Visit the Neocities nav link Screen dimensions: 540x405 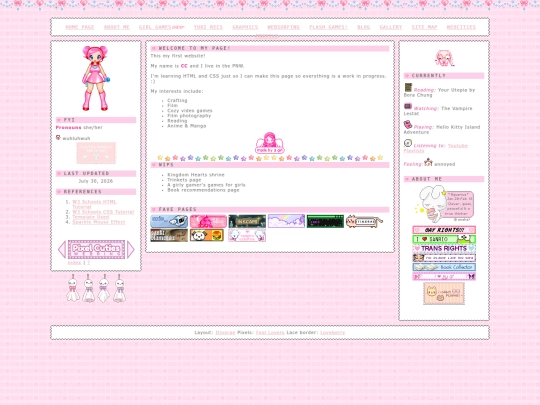(x=461, y=27)
